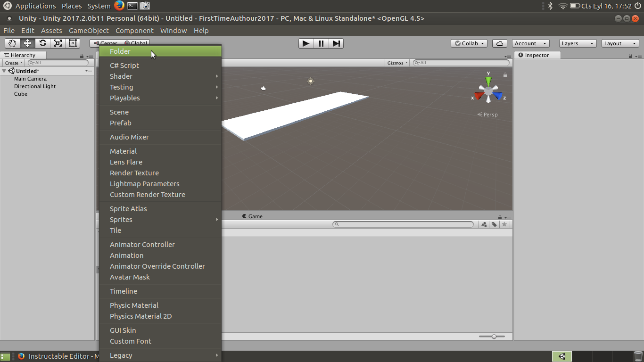
Task: Toggle the Project panel lock
Action: [x=500, y=217]
